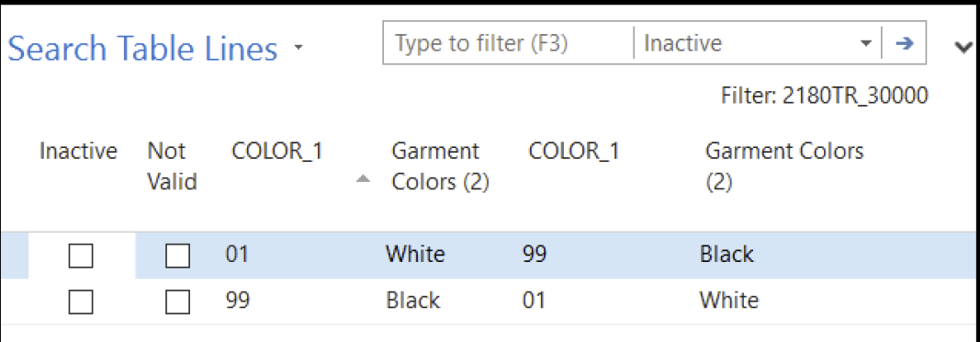Click the rightmost Garment Colors (2) header
The width and height of the screenshot is (980, 342).
pyautogui.click(x=784, y=166)
